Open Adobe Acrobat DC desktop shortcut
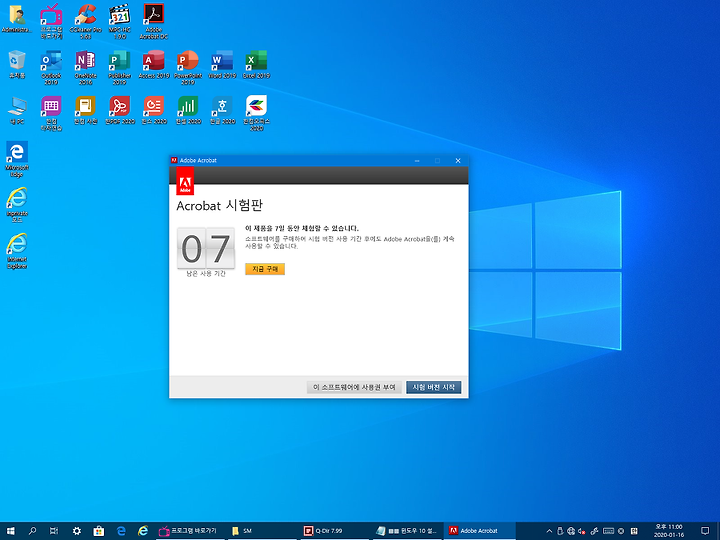Viewport: 720px width, 540px height. point(154,21)
